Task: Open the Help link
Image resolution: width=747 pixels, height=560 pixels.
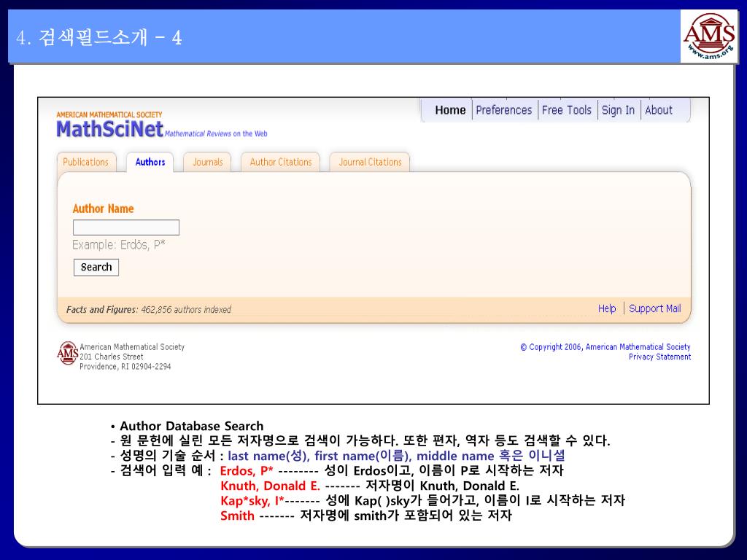Action: pyautogui.click(x=607, y=308)
